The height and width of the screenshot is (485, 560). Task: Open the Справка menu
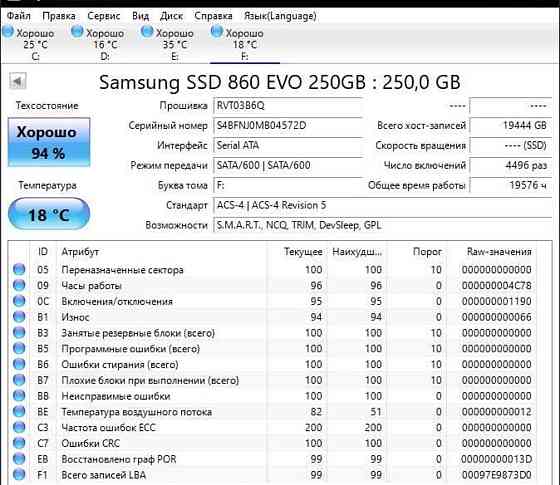213,16
